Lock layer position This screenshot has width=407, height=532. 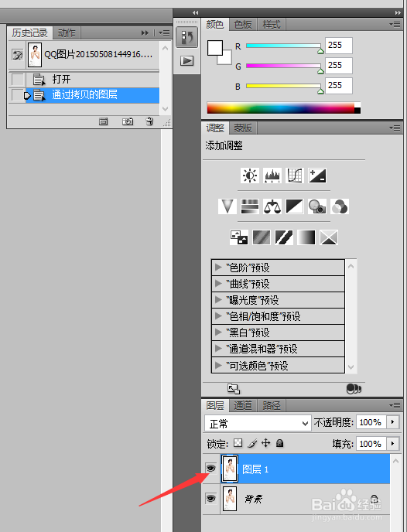(x=266, y=443)
